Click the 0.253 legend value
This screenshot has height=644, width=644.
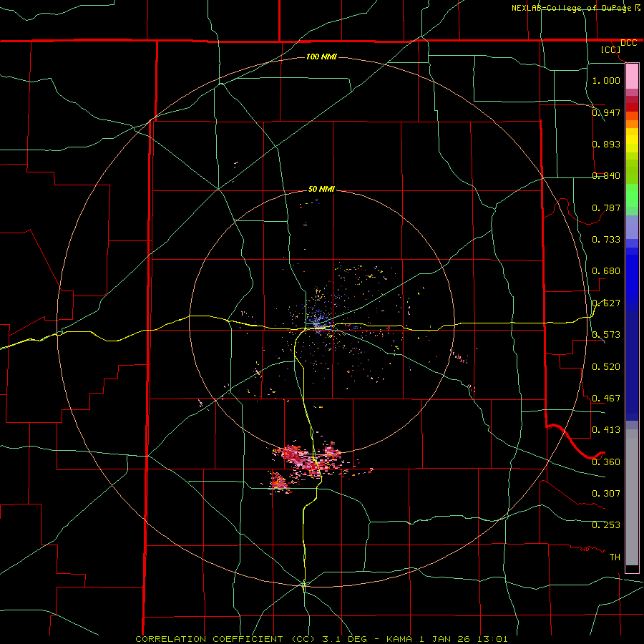coord(606,525)
